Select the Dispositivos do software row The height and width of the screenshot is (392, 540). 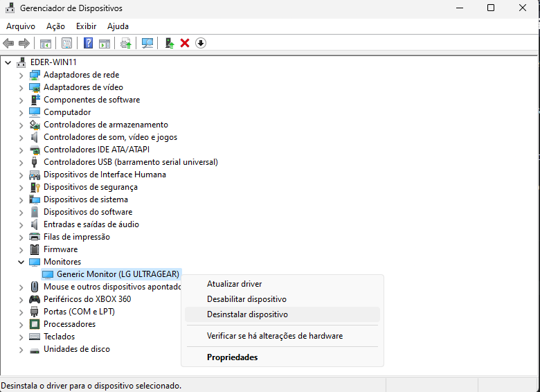point(88,212)
